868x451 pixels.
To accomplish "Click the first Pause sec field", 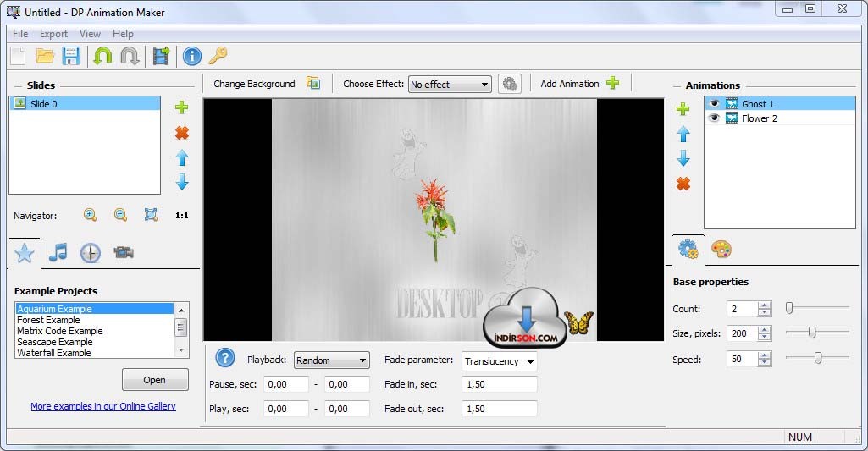I will click(285, 385).
